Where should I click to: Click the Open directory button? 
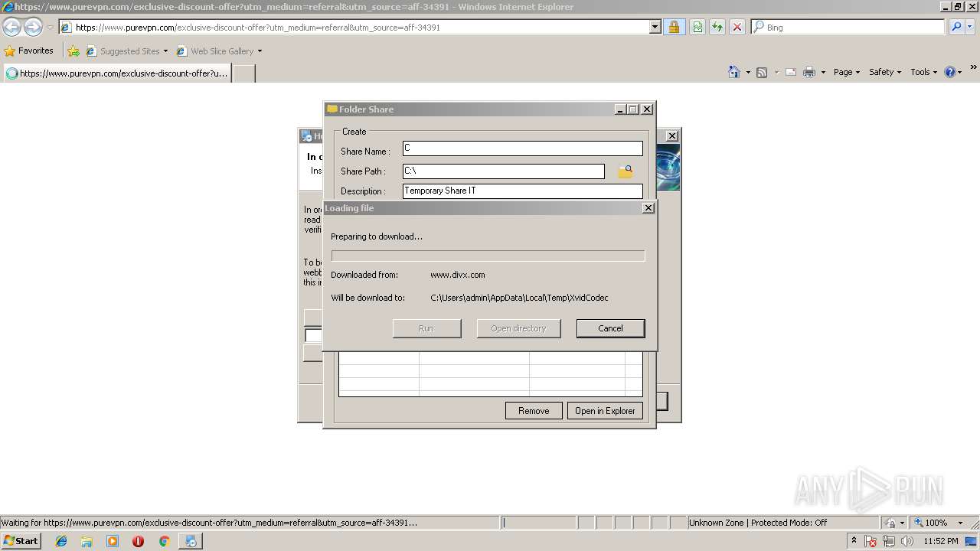pos(518,328)
